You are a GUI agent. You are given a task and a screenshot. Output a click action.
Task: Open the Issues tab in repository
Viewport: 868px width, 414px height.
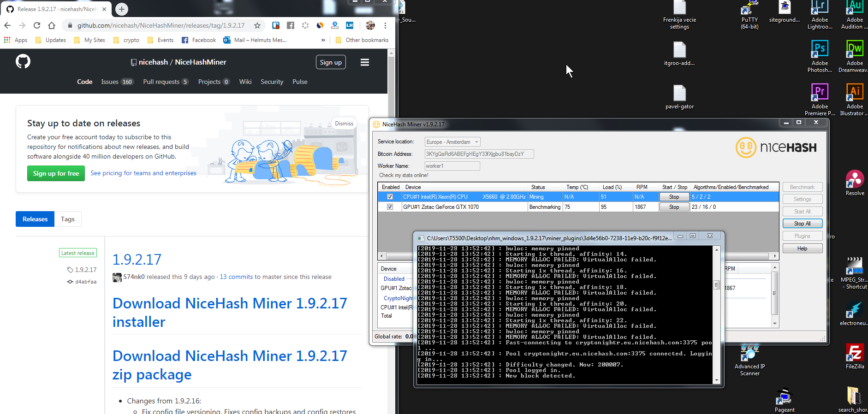point(110,82)
